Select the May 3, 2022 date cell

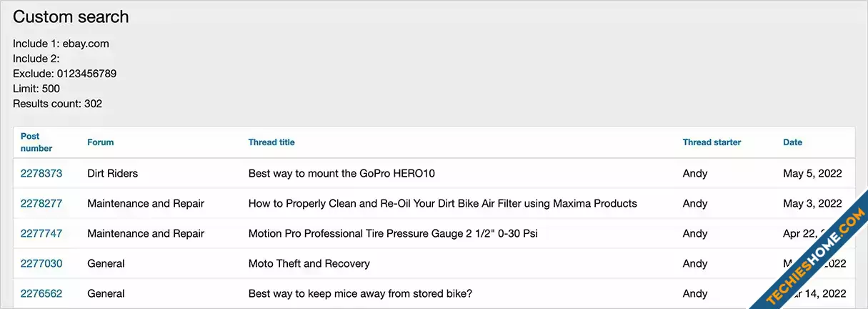[812, 203]
